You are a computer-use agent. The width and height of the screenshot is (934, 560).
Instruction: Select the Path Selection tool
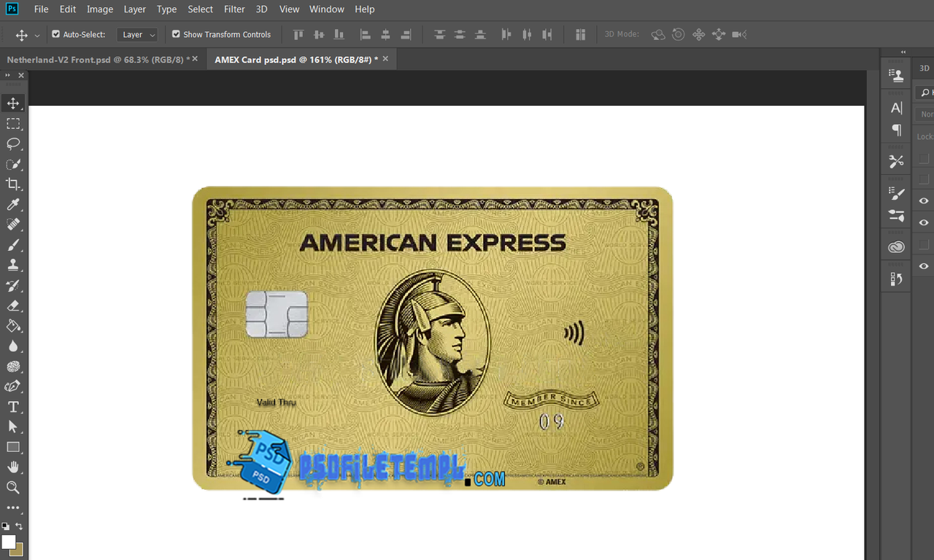coord(13,427)
